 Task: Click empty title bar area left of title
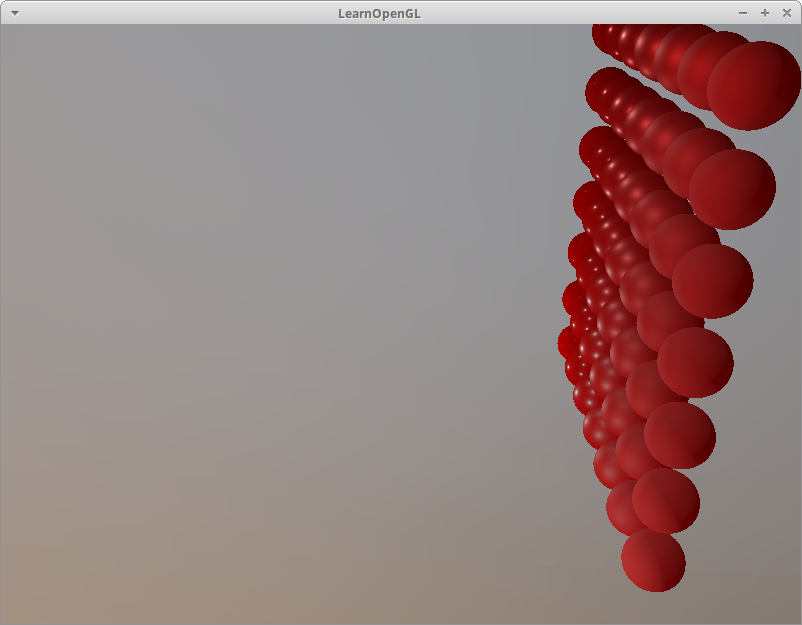[x=180, y=12]
